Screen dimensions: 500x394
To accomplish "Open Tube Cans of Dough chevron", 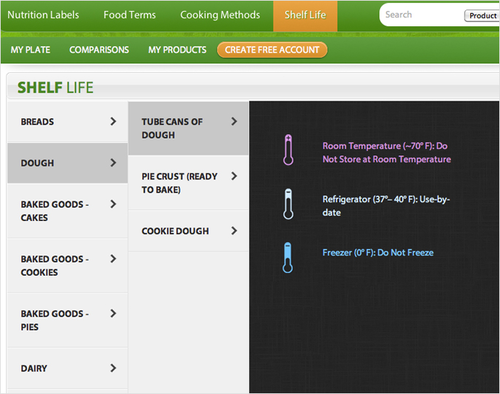I will coord(234,121).
